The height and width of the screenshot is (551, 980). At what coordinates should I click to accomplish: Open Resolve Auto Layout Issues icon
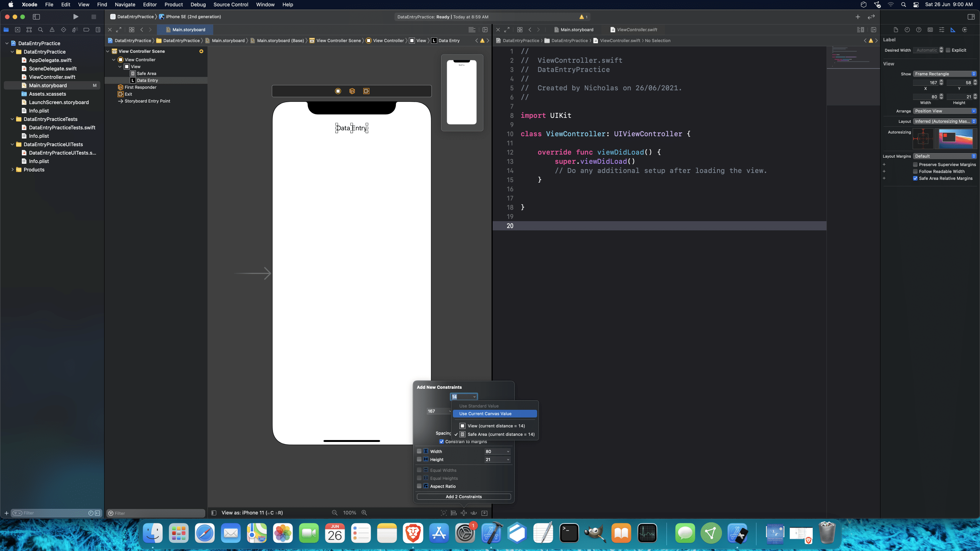[x=474, y=513]
